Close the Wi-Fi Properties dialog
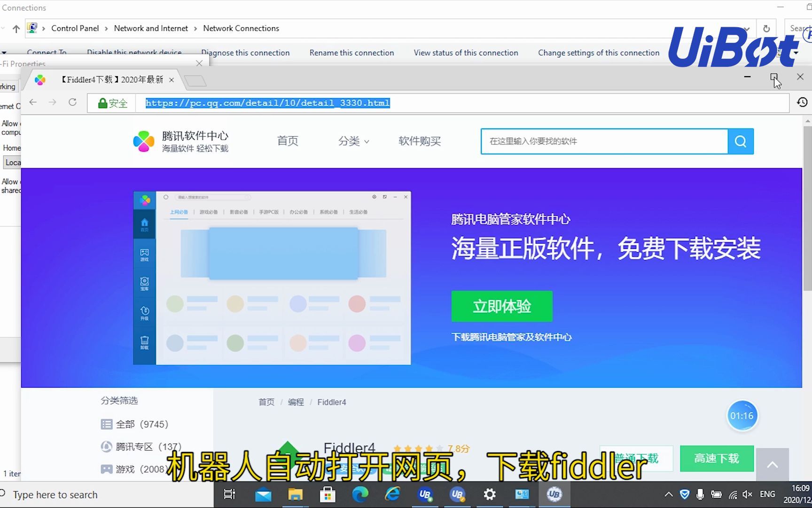The image size is (812, 508). 199,63
